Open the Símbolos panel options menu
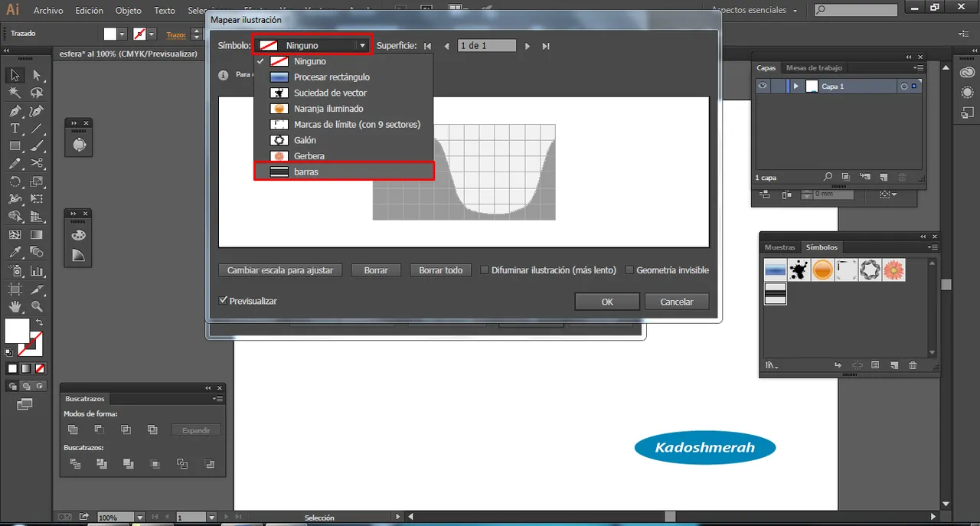 (932, 247)
